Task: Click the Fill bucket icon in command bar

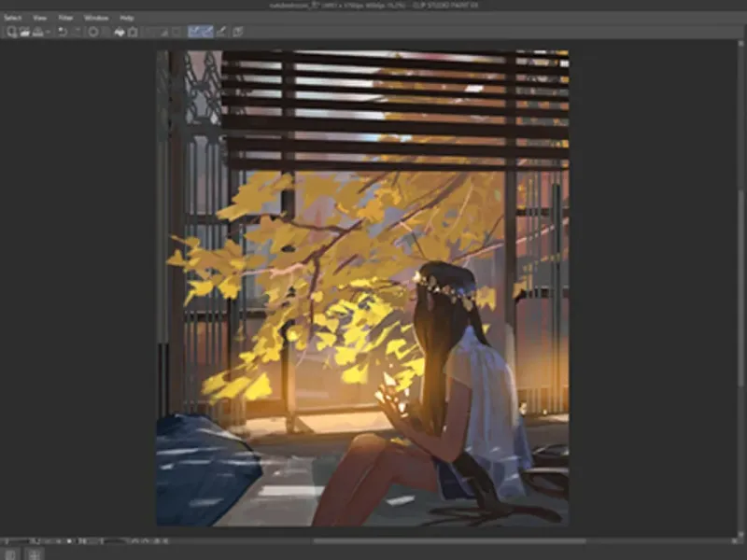Action: tap(120, 32)
